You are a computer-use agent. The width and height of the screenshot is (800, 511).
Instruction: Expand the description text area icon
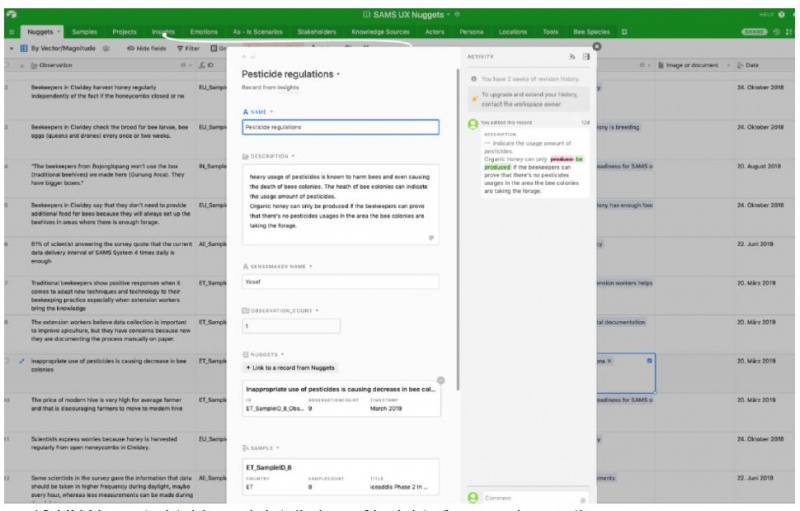pyautogui.click(x=431, y=238)
